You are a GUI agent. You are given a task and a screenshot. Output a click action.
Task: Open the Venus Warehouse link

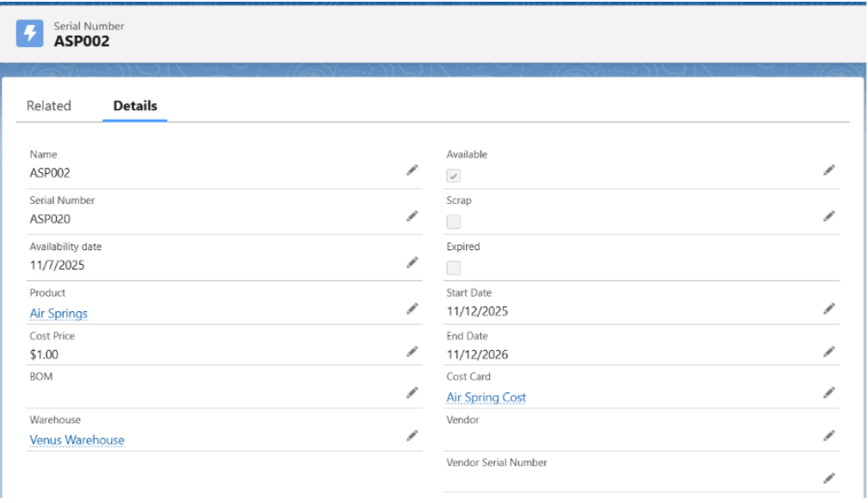point(76,440)
